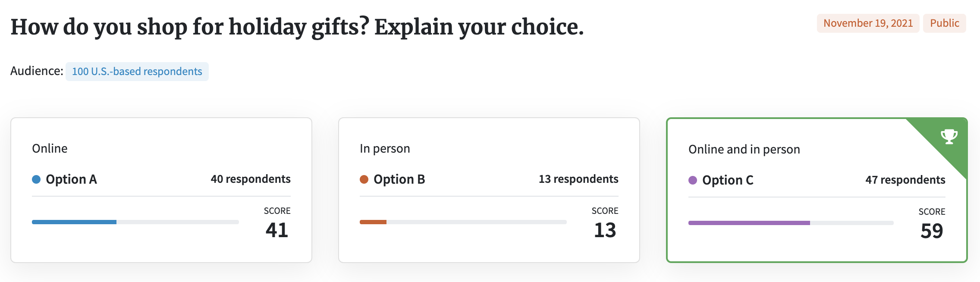
Task: Click the Option B label
Action: [399, 179]
